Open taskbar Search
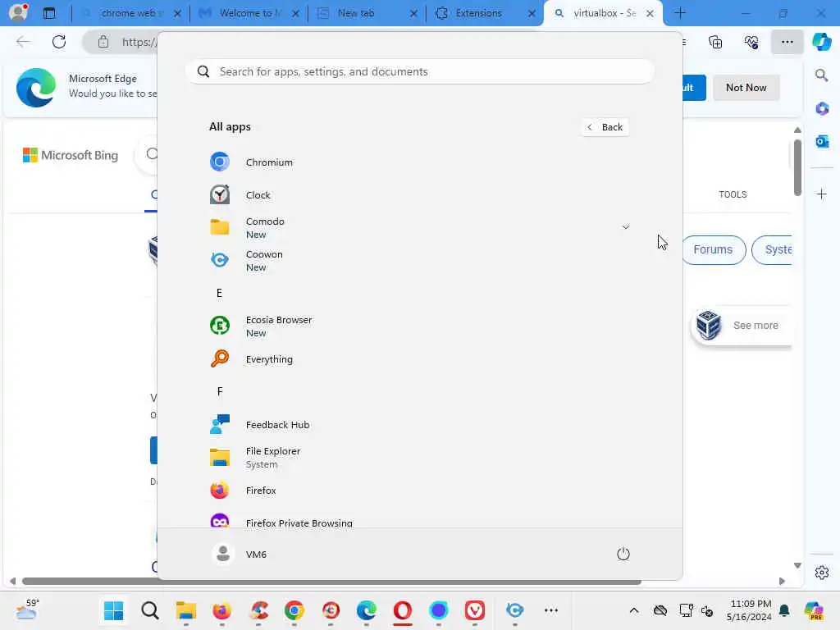The image size is (840, 630). point(150,610)
